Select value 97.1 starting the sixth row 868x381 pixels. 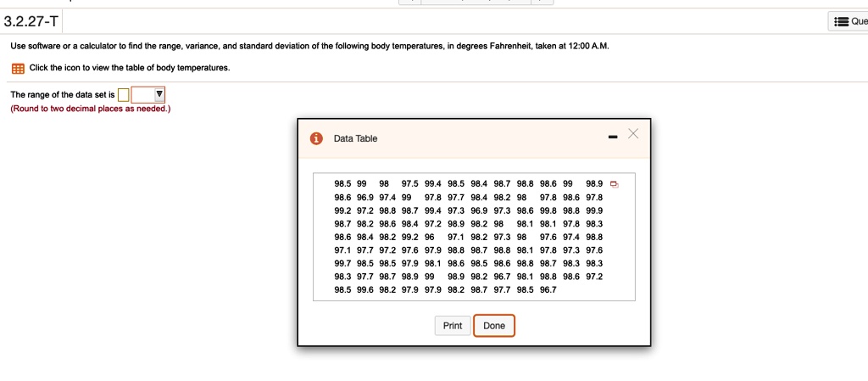(x=342, y=249)
